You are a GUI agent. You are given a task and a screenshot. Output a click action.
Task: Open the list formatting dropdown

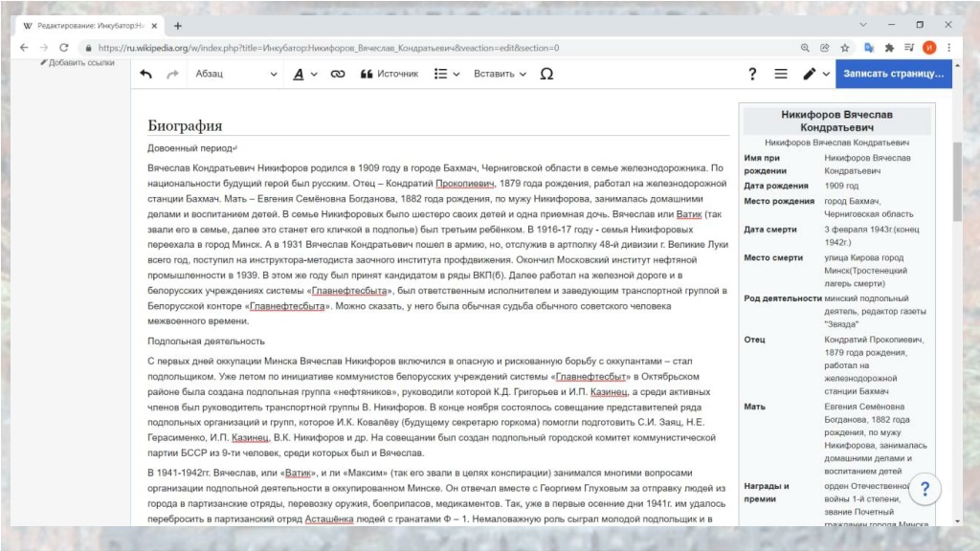click(x=447, y=74)
